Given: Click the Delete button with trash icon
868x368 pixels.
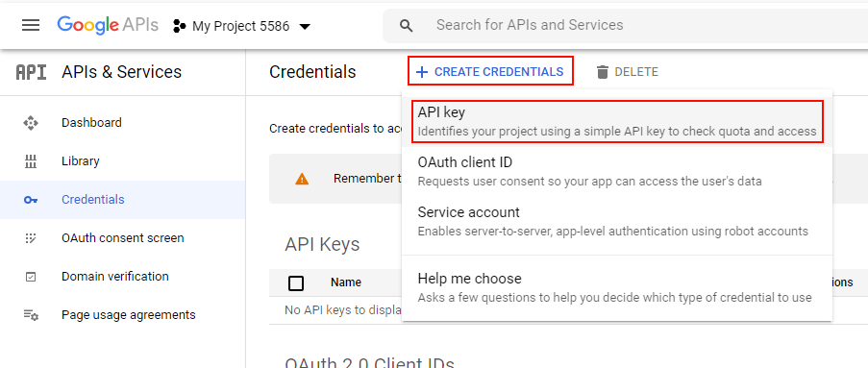Looking at the screenshot, I should (627, 72).
